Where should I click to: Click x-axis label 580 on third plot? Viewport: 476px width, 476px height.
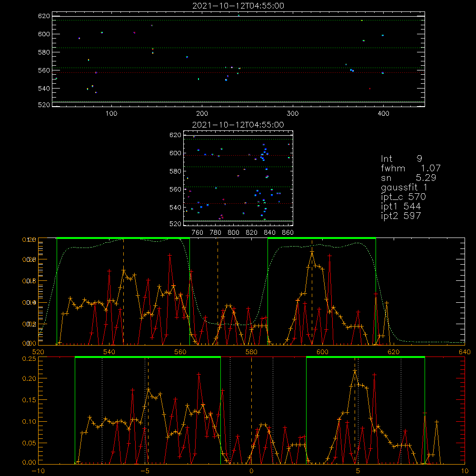[x=251, y=352]
